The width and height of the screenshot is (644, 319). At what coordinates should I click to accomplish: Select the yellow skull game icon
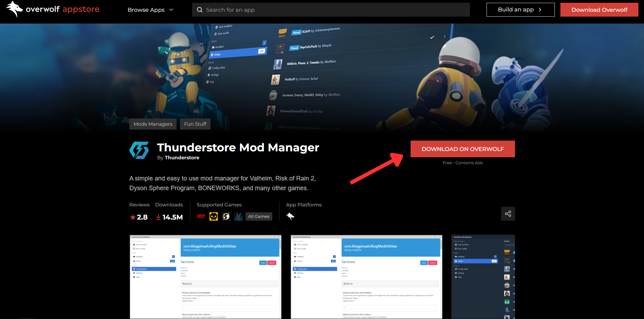point(214,216)
